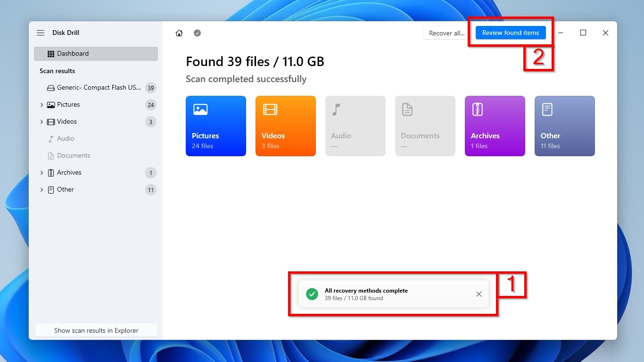The image size is (644, 362).
Task: Click the Compact Flash count badge 39
Action: pyautogui.click(x=151, y=88)
